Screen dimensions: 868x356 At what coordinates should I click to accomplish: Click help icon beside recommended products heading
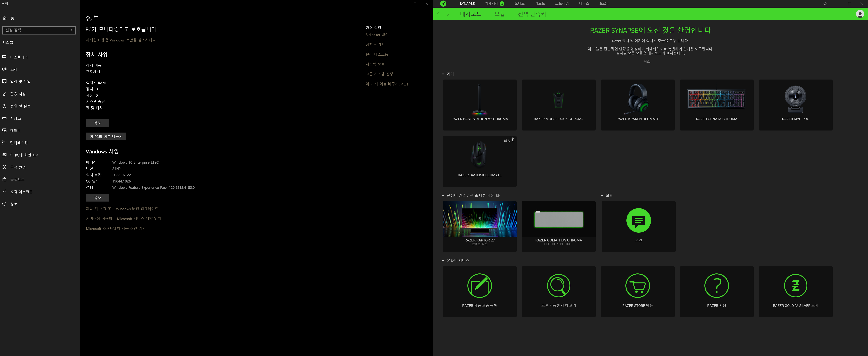498,196
